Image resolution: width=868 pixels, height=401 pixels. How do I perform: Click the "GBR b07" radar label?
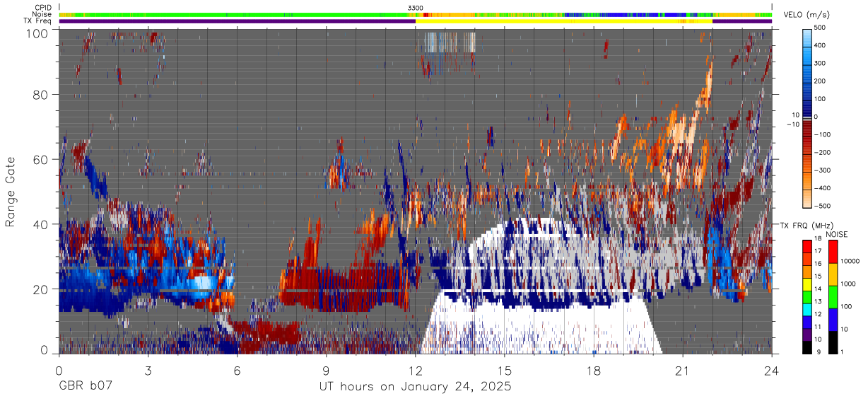pos(86,387)
